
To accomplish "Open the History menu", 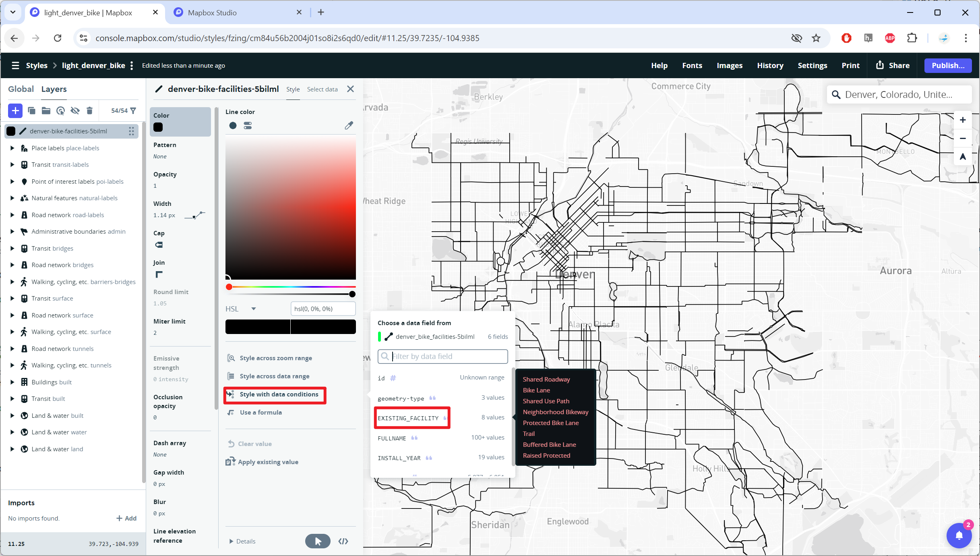I will point(770,65).
